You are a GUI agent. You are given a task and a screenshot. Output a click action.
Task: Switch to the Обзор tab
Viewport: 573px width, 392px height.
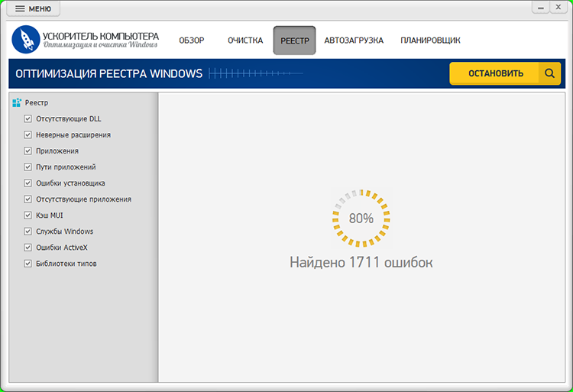[192, 40]
